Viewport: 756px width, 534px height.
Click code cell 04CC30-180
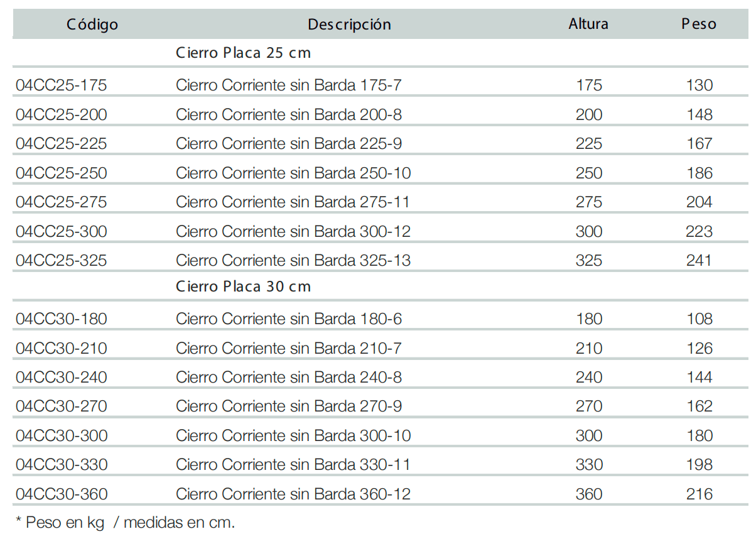tap(61, 319)
